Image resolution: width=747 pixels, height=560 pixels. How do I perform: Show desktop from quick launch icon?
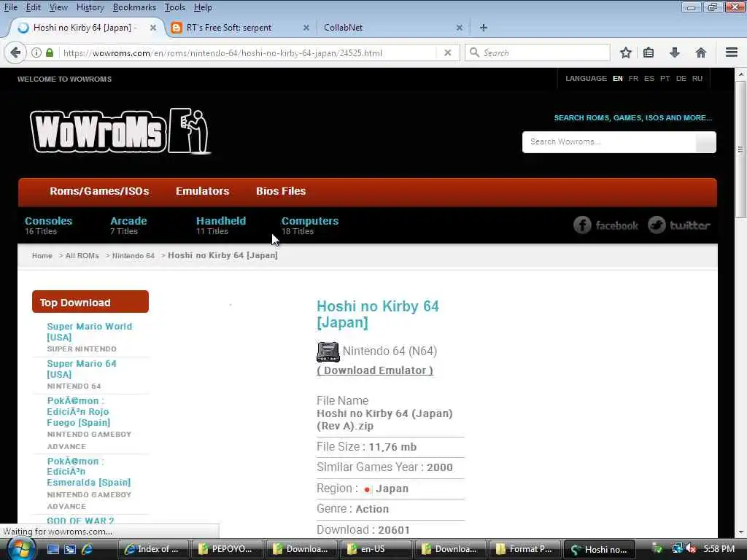tap(53, 549)
